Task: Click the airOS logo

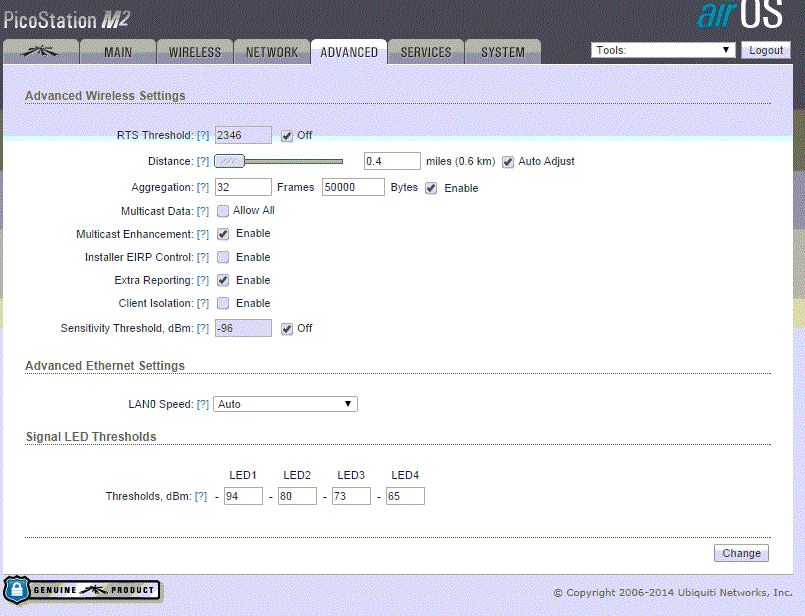Action: (x=740, y=15)
